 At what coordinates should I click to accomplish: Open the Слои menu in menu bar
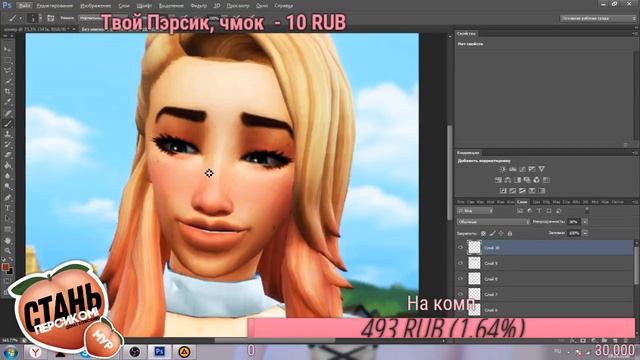tap(124, 6)
